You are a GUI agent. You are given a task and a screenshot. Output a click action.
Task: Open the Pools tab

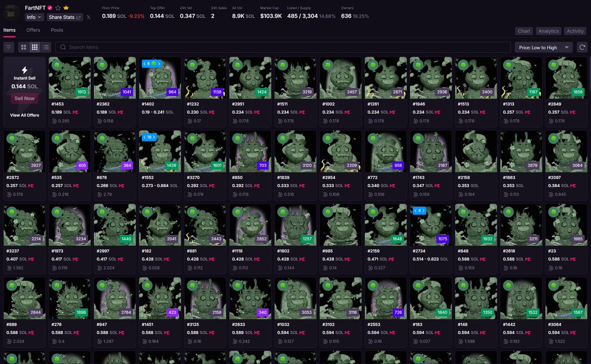point(57,30)
